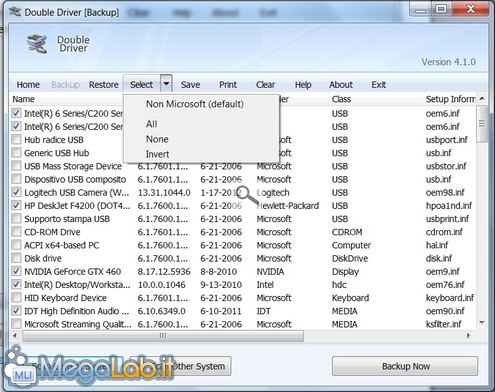Select the 13.31.1044.0 version cell
The width and height of the screenshot is (495, 392).
click(164, 192)
